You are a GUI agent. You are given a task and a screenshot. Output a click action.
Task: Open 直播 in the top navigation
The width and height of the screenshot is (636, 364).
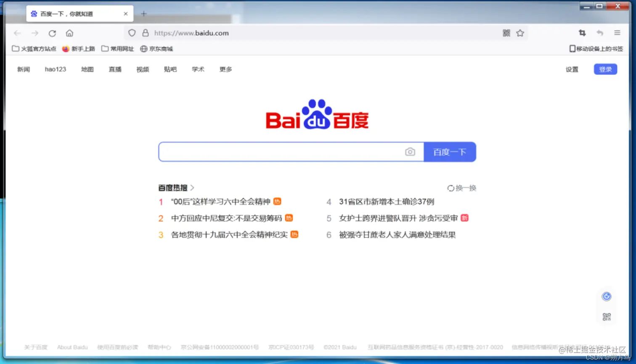click(115, 69)
